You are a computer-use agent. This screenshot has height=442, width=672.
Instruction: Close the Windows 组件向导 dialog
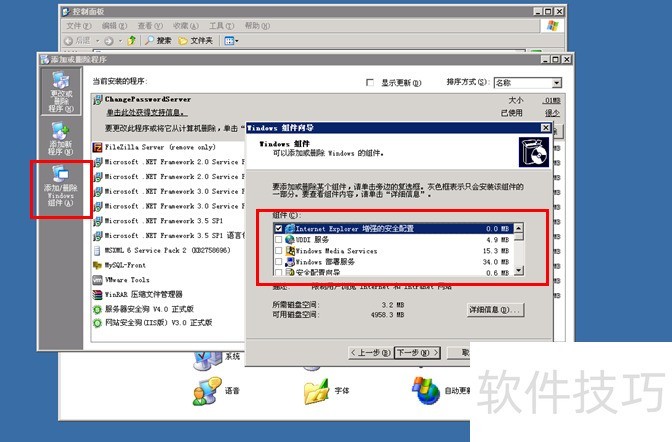545,128
